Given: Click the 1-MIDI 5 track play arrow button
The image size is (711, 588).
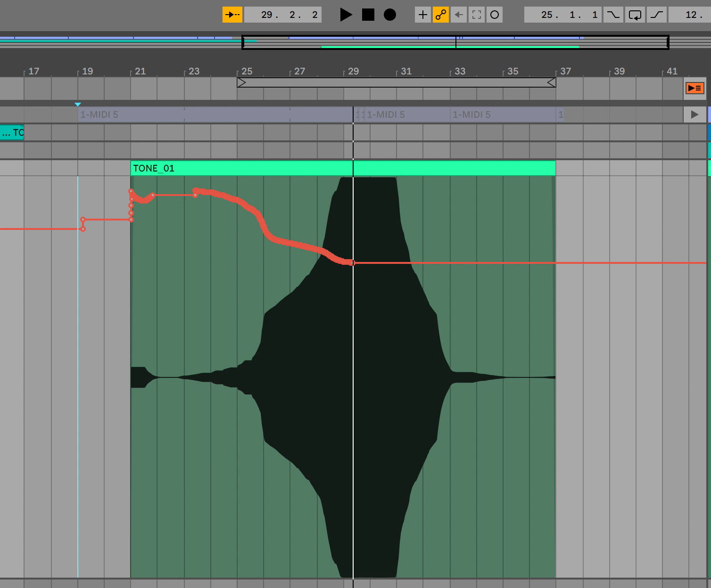Looking at the screenshot, I should (x=694, y=114).
